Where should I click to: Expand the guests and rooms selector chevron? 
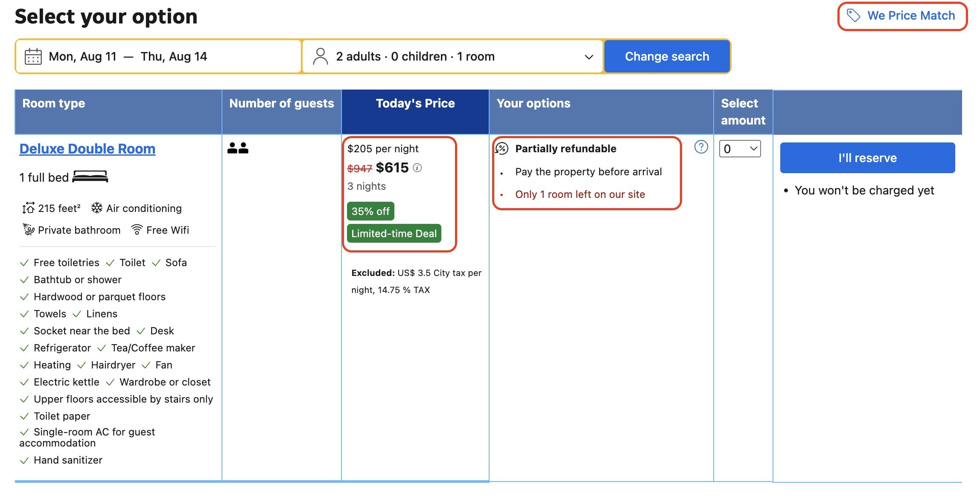589,57
